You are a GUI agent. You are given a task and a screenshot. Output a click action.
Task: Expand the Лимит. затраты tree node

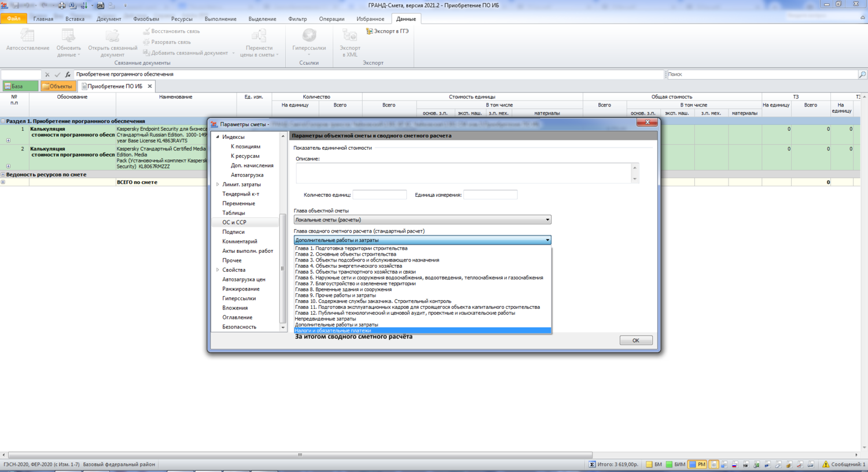coord(218,185)
